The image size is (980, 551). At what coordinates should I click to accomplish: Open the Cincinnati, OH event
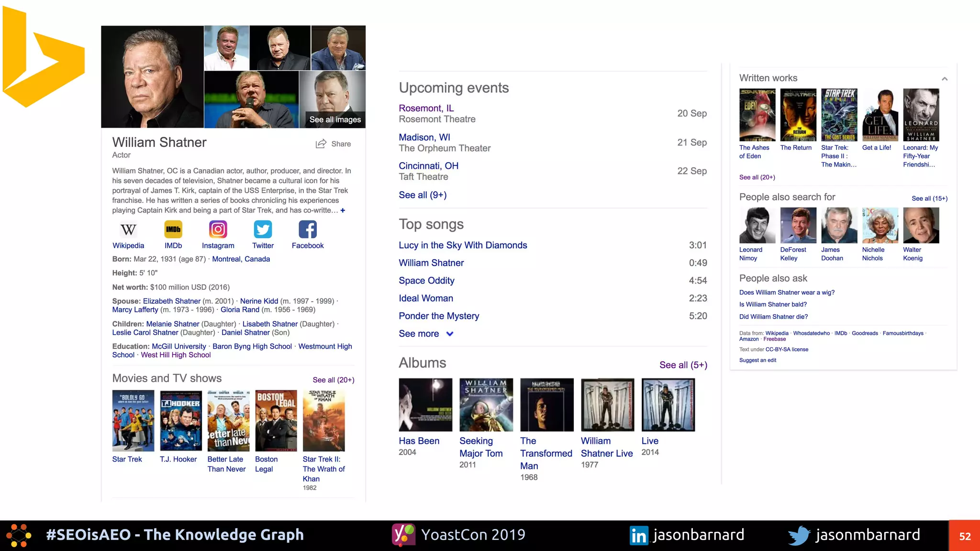[429, 166]
